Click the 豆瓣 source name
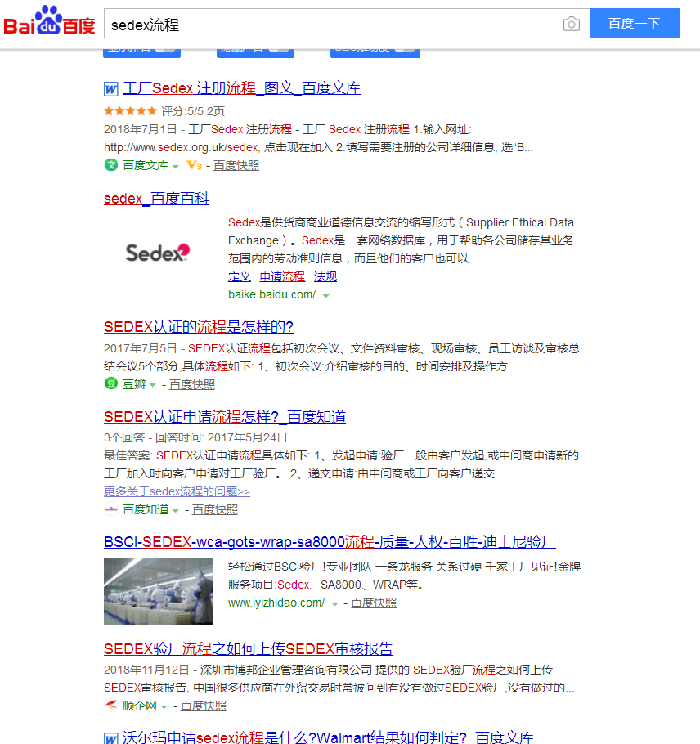This screenshot has height=744, width=700. [134, 384]
